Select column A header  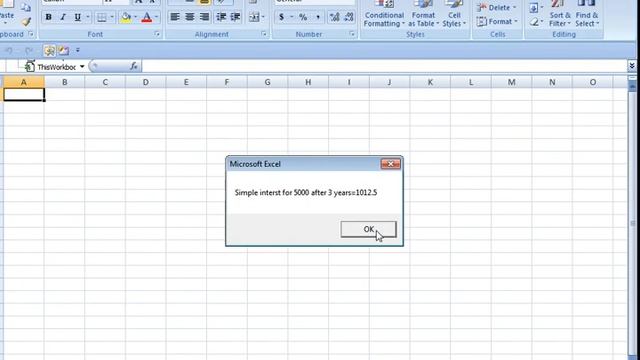[24, 82]
